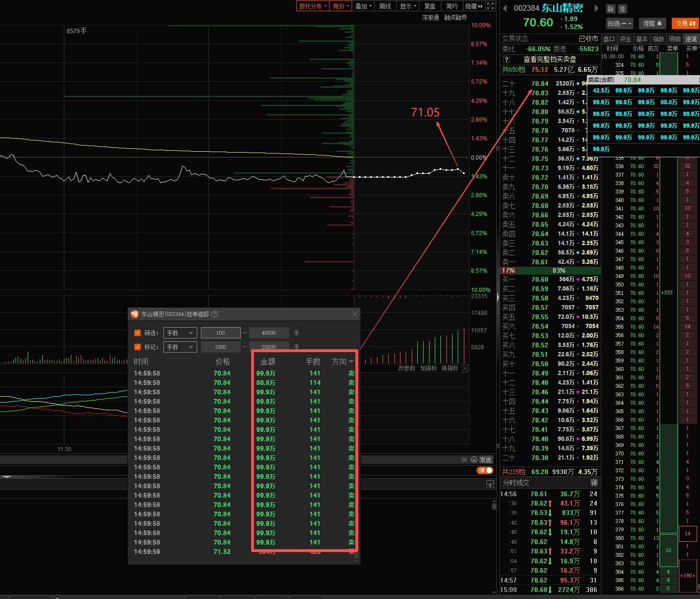
Task: Click the 时间 column header in dialog
Action: click(x=141, y=361)
